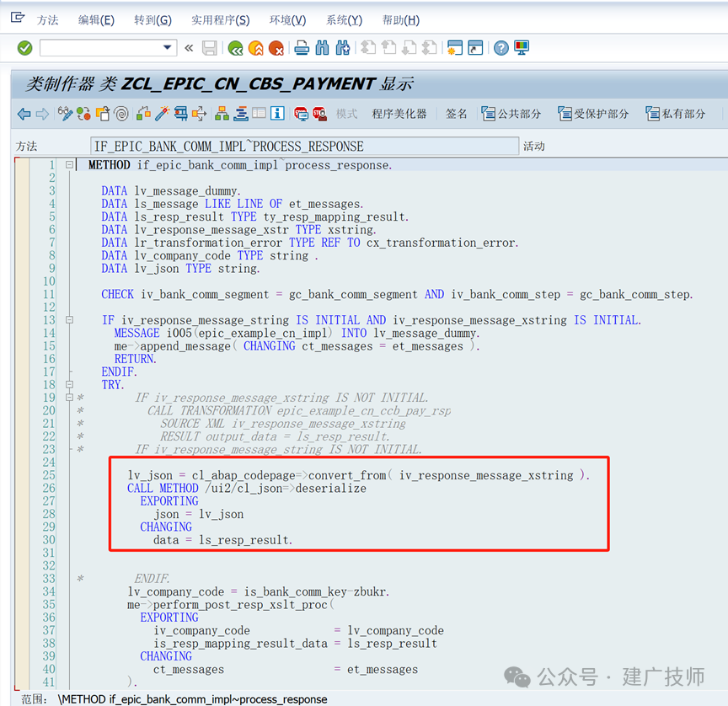
Task: Click the Display Object List hierarchy icon
Action: [222, 113]
